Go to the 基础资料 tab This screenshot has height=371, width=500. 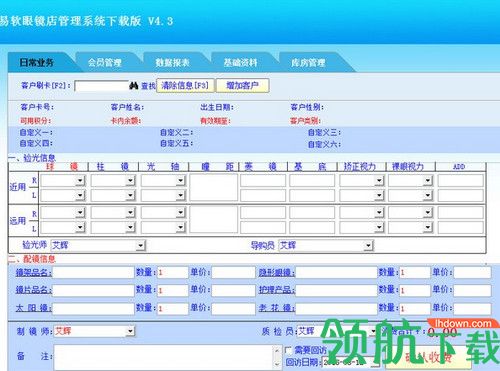pos(240,63)
